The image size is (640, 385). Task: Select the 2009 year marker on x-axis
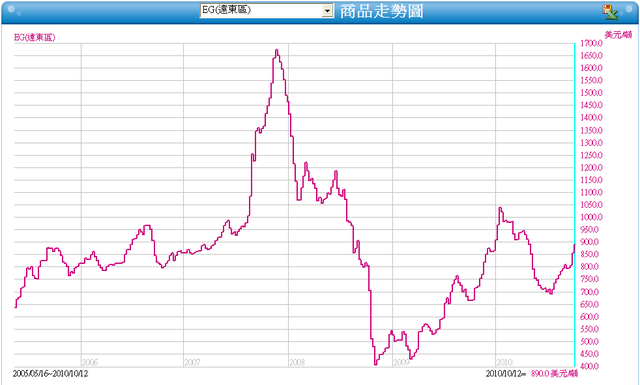401,362
